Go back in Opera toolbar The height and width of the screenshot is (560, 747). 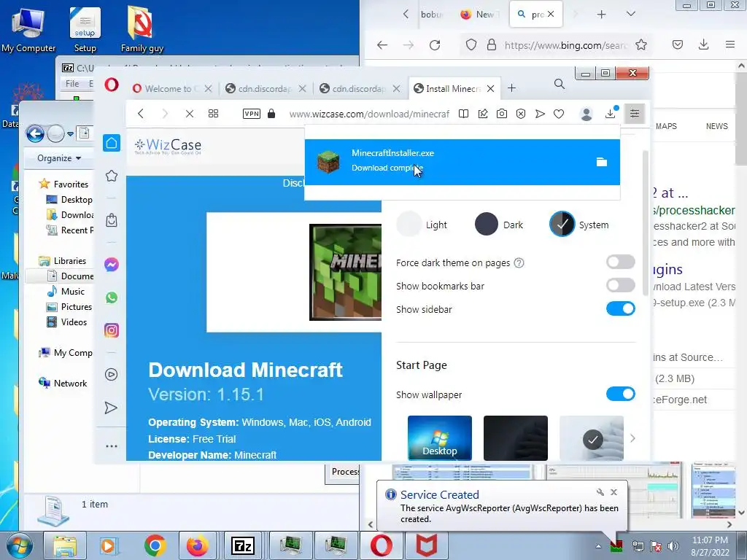point(141,113)
